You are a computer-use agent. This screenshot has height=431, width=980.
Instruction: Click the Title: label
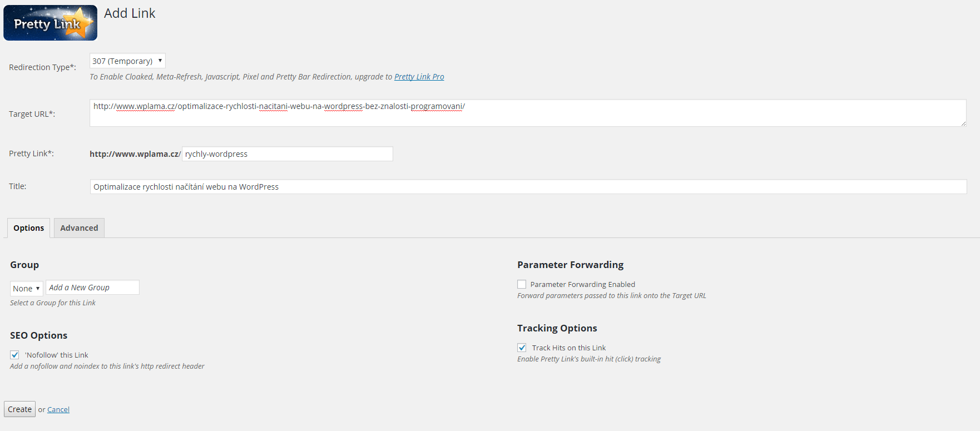click(18, 186)
